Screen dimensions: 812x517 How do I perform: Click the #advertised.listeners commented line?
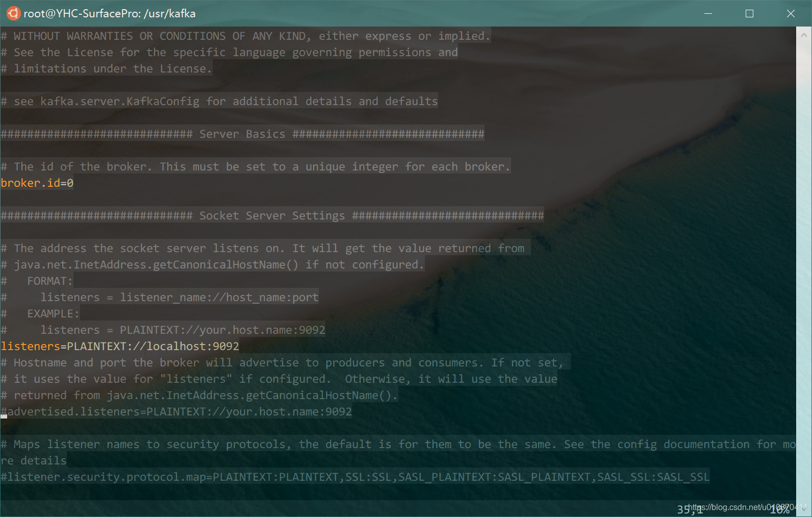coord(176,411)
